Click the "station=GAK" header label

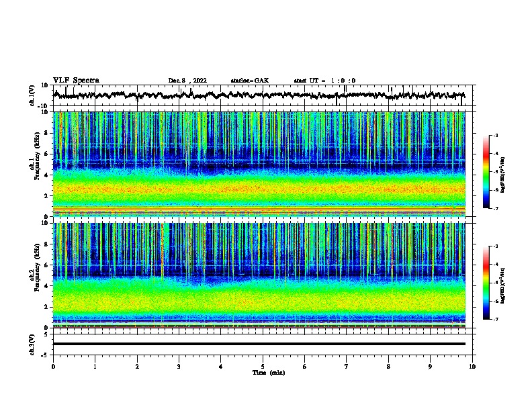250,81
